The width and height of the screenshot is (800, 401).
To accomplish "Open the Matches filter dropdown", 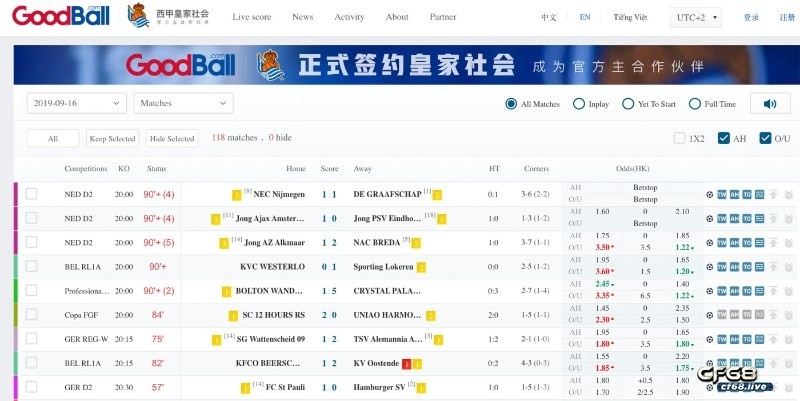I will tap(183, 103).
